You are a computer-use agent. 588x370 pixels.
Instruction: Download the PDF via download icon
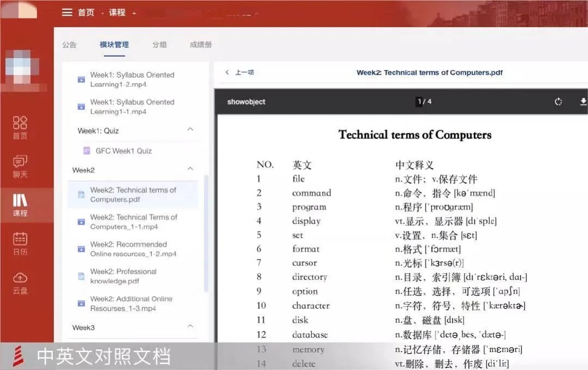click(x=583, y=102)
